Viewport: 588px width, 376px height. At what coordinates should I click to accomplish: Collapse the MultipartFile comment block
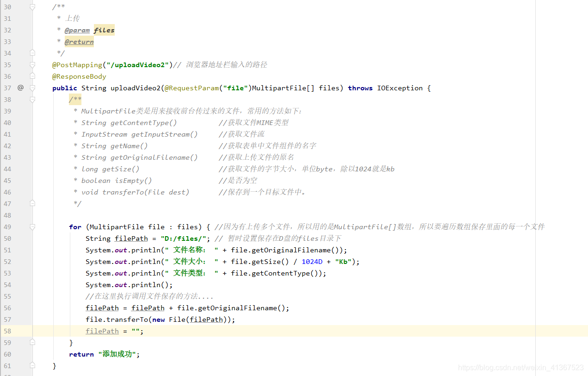(x=32, y=99)
